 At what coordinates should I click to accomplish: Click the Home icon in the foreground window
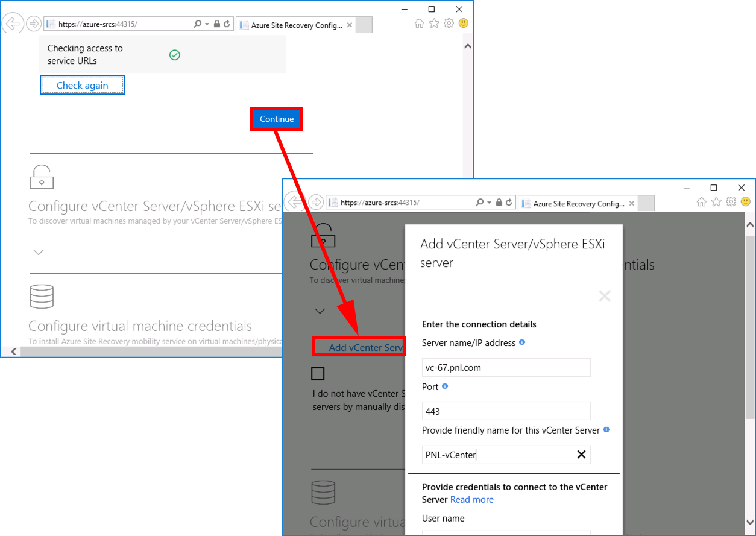pyautogui.click(x=702, y=201)
